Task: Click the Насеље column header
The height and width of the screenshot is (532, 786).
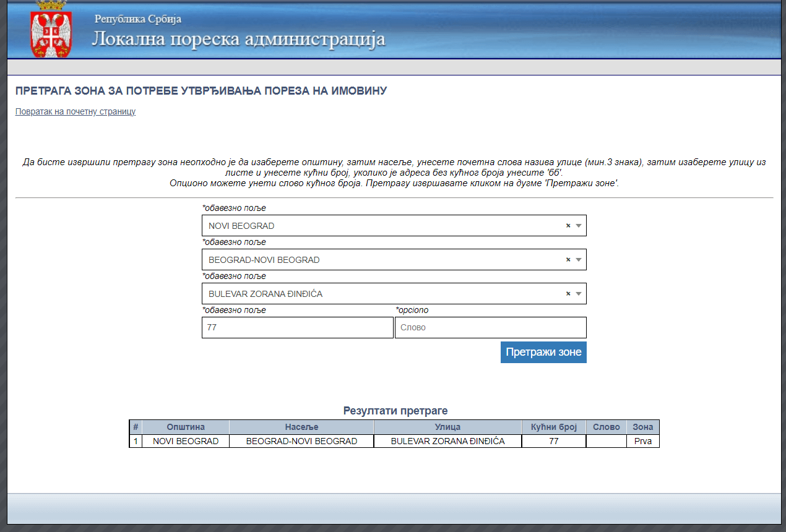Action: coord(301,427)
